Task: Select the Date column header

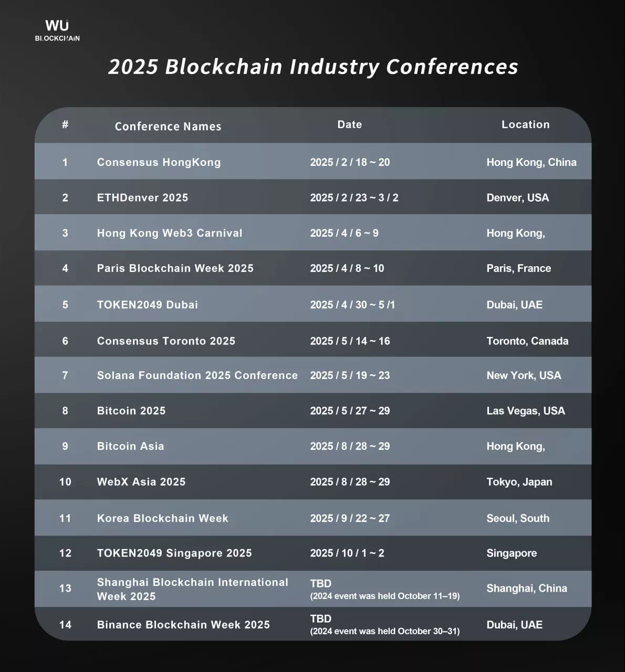Action: coord(349,124)
